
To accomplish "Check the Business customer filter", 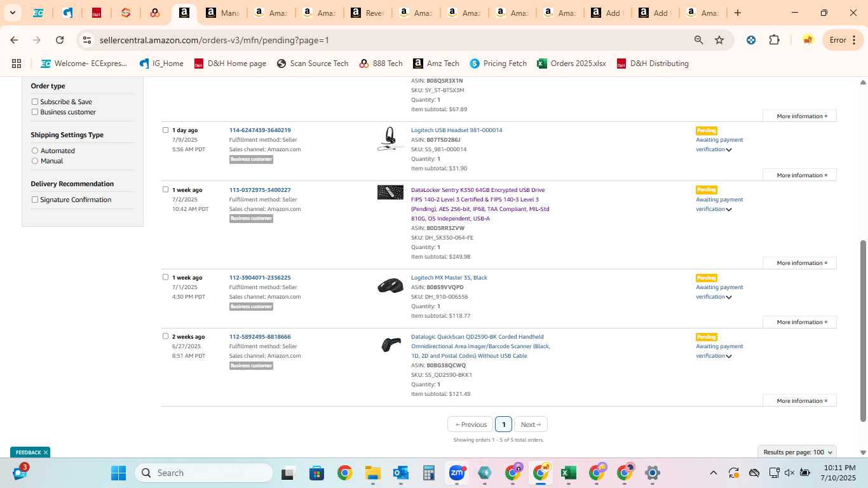I will [x=35, y=112].
